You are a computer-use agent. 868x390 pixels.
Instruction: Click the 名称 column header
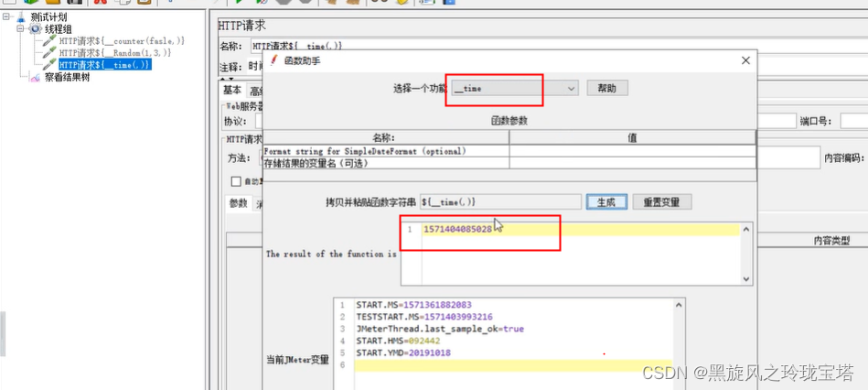coord(386,138)
